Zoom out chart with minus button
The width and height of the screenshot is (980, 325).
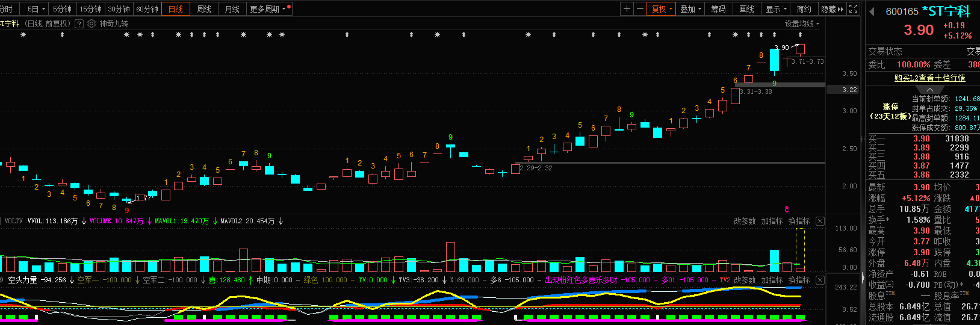point(639,9)
